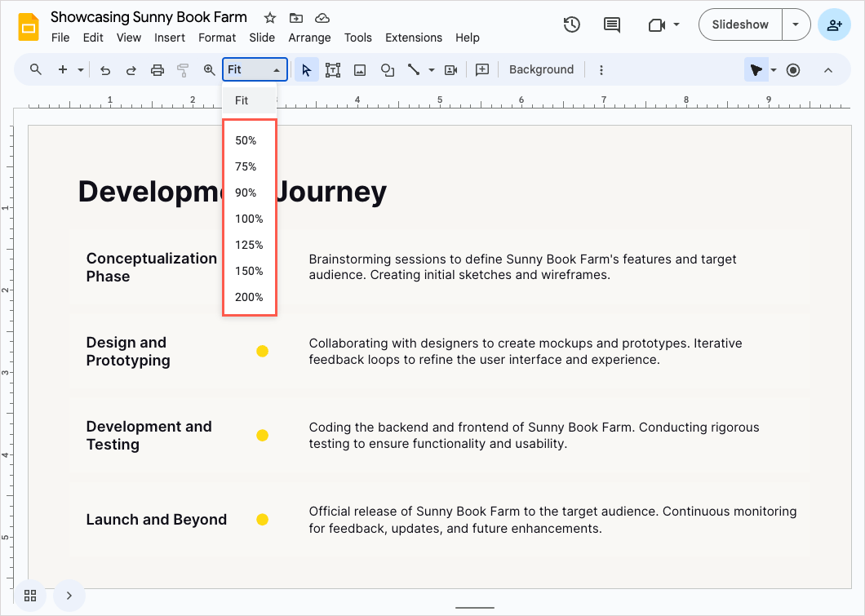Image resolution: width=865 pixels, height=616 pixels.
Task: Click the pointer mode icon
Action: coord(756,70)
